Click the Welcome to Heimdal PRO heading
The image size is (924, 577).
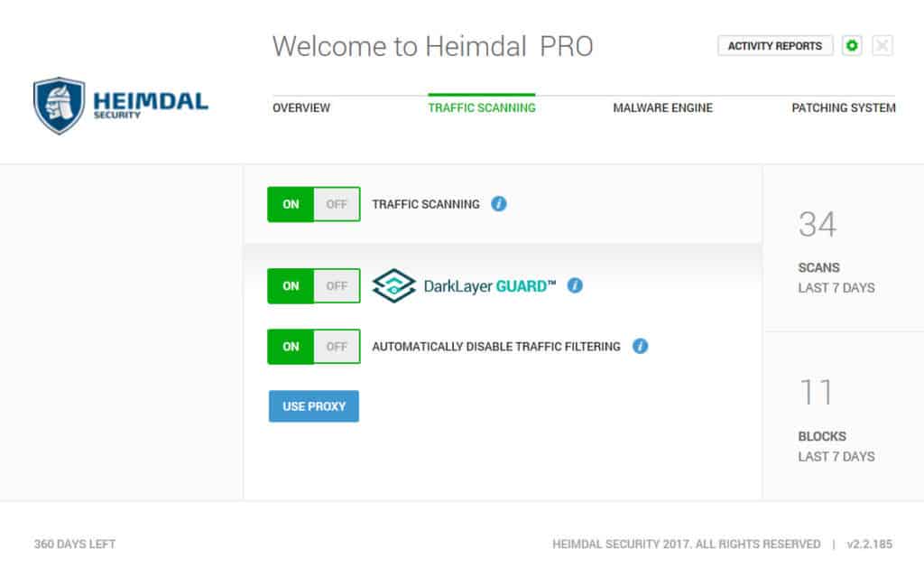click(x=432, y=47)
